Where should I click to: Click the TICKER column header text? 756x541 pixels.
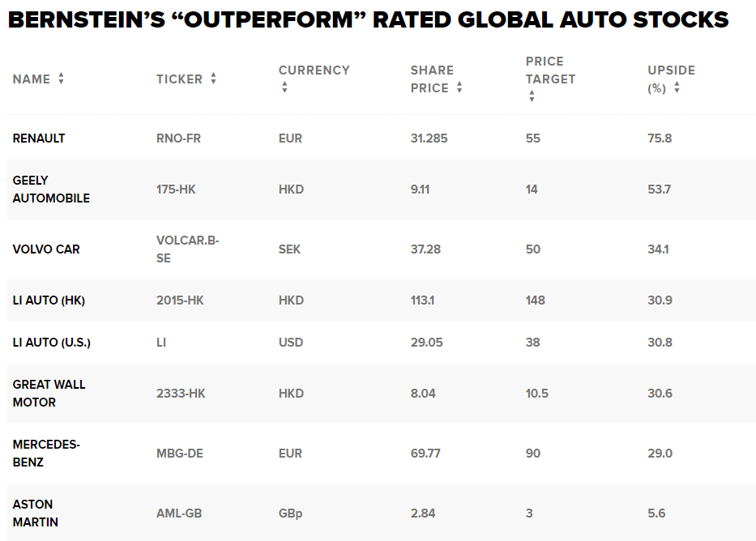(x=179, y=79)
